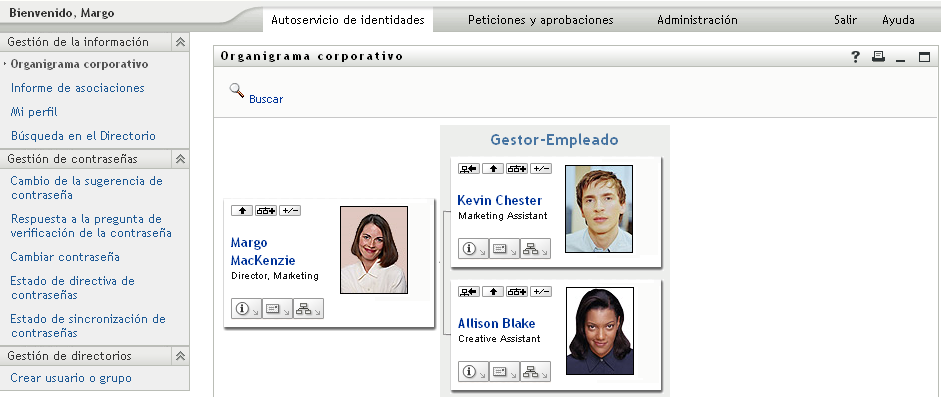Click the send email icon on Margo MacKenzie's card
Viewport: 941px width, 397px height.
pyautogui.click(x=277, y=308)
